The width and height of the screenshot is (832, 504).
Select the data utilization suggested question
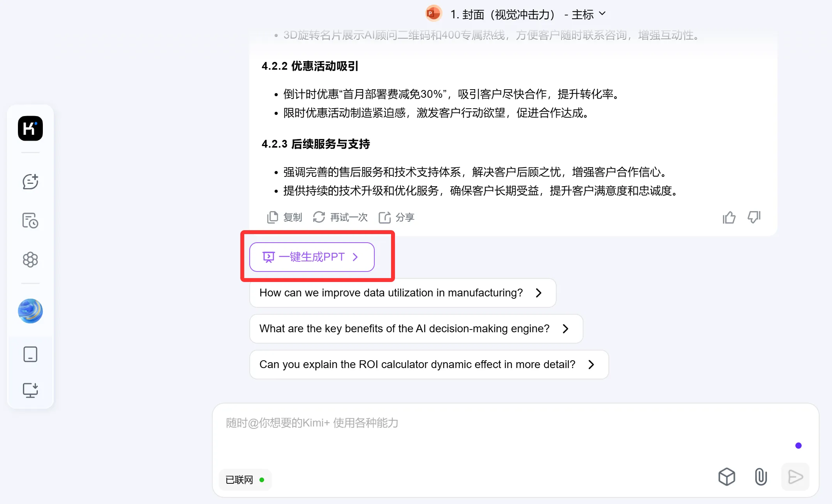point(402,293)
